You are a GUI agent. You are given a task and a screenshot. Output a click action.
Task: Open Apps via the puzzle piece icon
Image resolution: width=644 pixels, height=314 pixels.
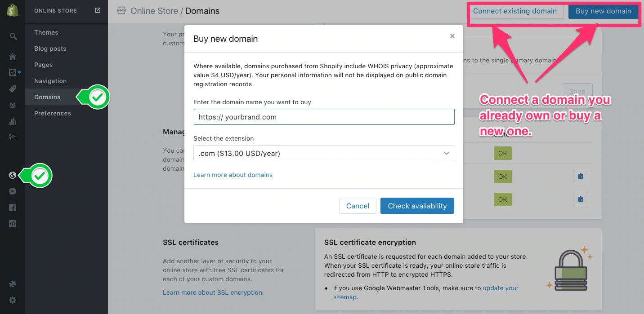pos(13,284)
